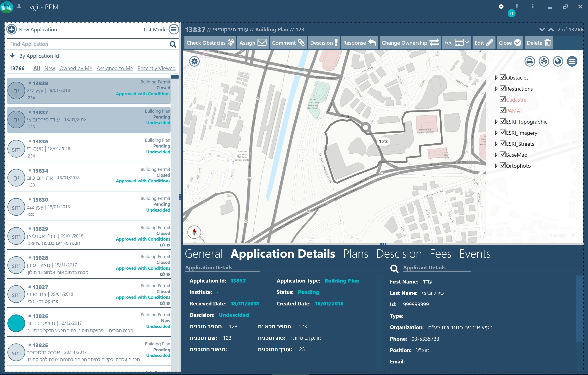
Task: Toggle the Obstacles layer checkbox
Action: pyautogui.click(x=503, y=77)
